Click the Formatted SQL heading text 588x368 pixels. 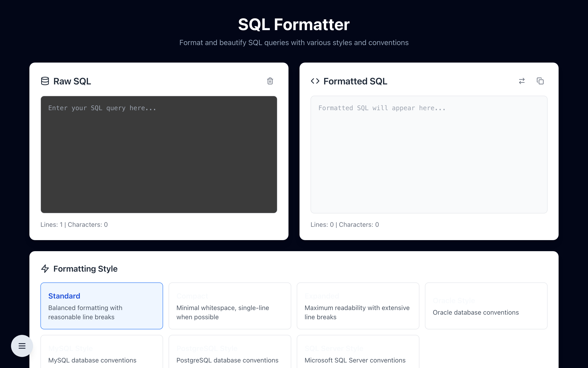coord(356,81)
